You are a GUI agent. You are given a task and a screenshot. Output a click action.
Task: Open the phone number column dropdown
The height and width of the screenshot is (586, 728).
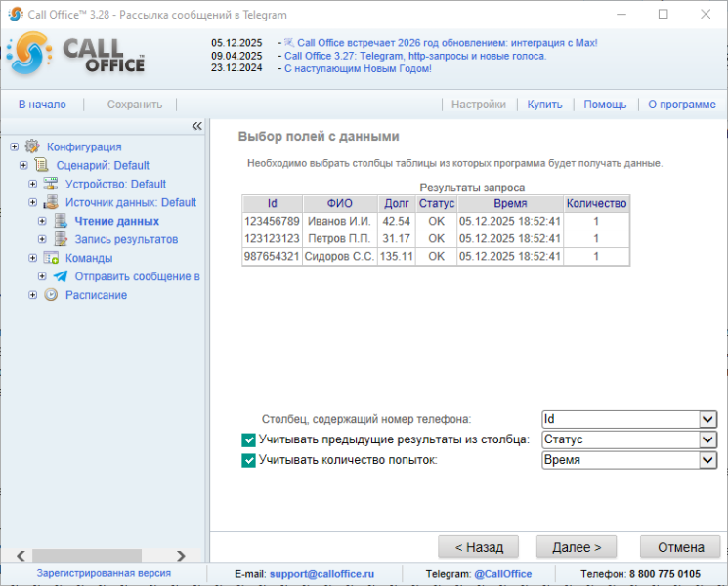[707, 419]
